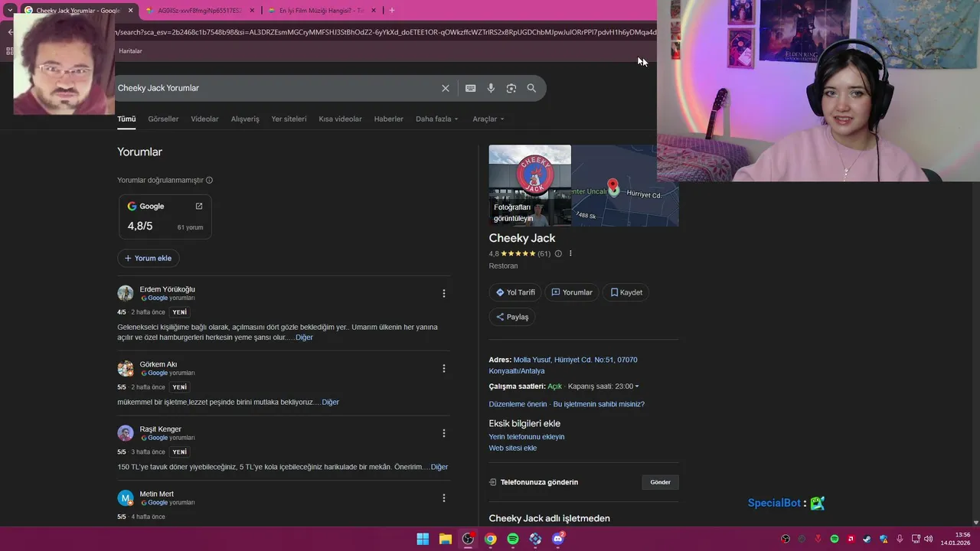The width and height of the screenshot is (980, 551).
Task: Click Yerin telefonunu ekleyin link
Action: (527, 437)
